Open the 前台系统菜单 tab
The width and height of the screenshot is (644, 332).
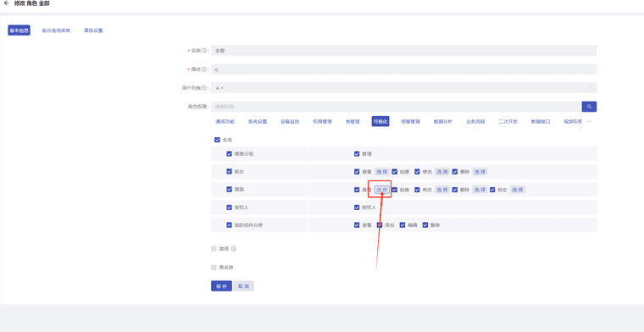(56, 30)
